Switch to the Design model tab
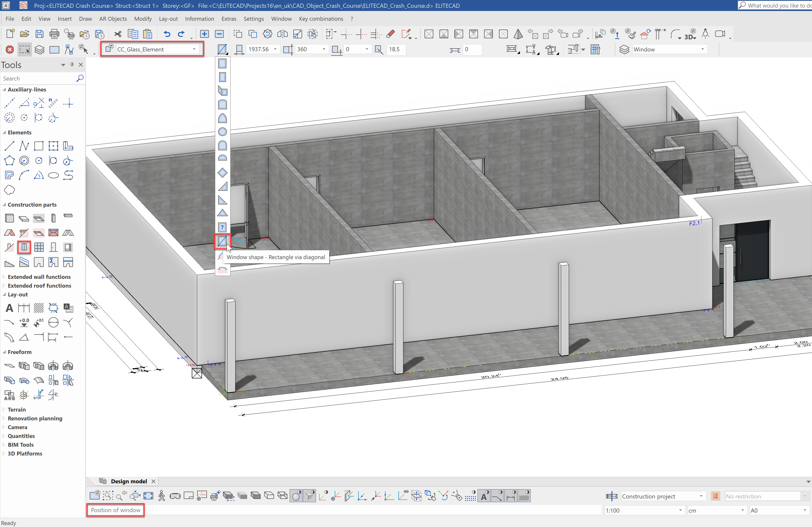812x527 pixels. click(x=129, y=481)
